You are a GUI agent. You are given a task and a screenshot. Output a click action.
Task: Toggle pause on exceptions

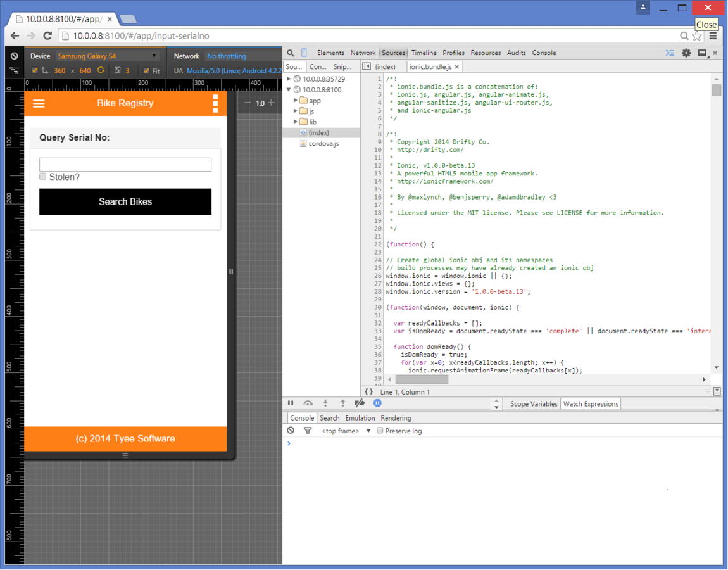pos(377,403)
